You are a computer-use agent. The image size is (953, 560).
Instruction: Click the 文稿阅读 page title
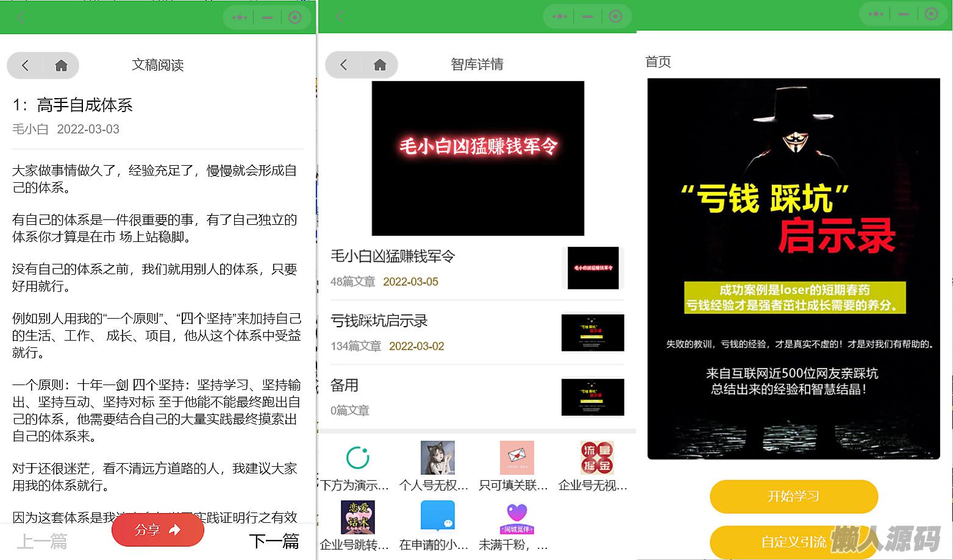tap(158, 65)
